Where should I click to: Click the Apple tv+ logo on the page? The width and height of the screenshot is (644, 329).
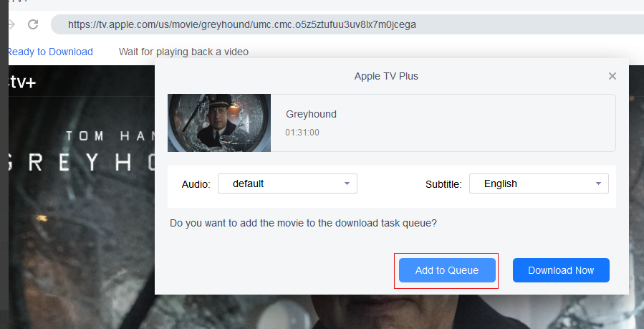click(21, 82)
